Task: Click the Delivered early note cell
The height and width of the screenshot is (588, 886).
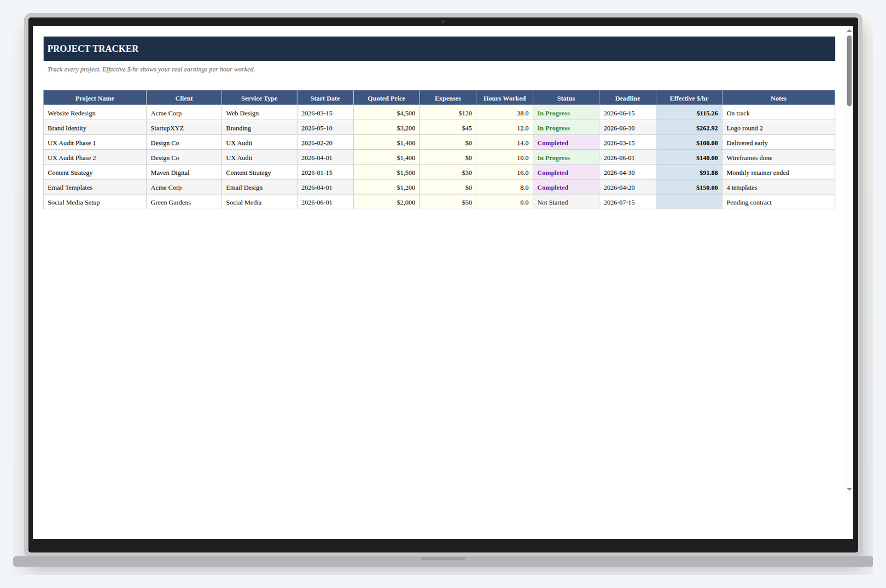Action: pos(778,143)
